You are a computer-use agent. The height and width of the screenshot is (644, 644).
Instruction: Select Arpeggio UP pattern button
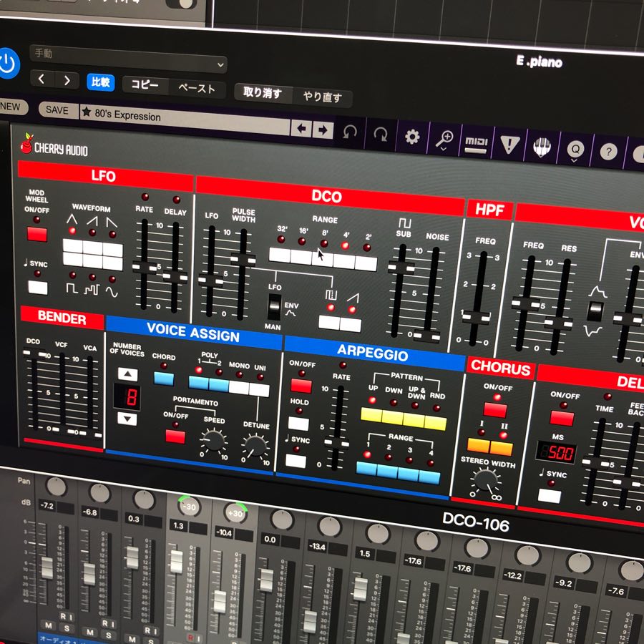click(371, 415)
